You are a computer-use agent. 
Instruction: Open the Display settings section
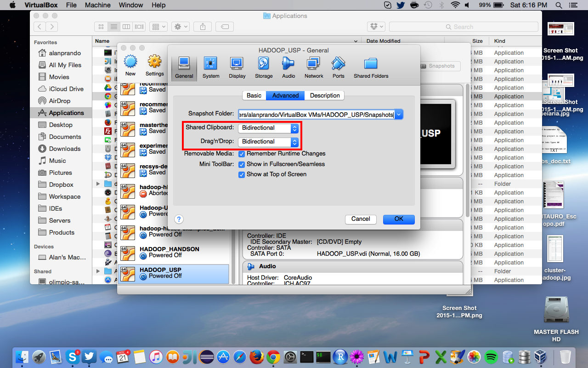coord(237,68)
